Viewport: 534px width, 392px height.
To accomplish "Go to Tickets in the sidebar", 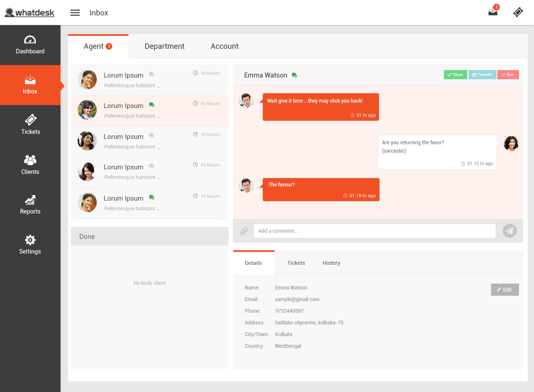I will pyautogui.click(x=30, y=125).
